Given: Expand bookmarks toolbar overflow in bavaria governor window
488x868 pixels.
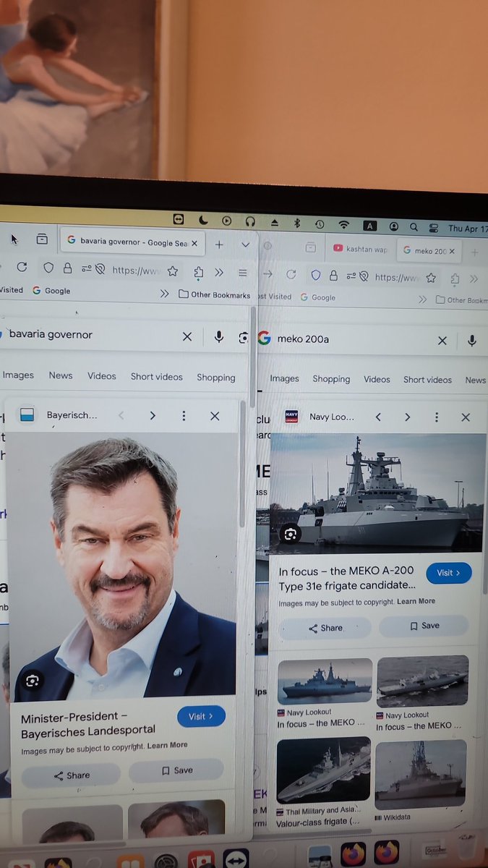Looking at the screenshot, I should [165, 294].
